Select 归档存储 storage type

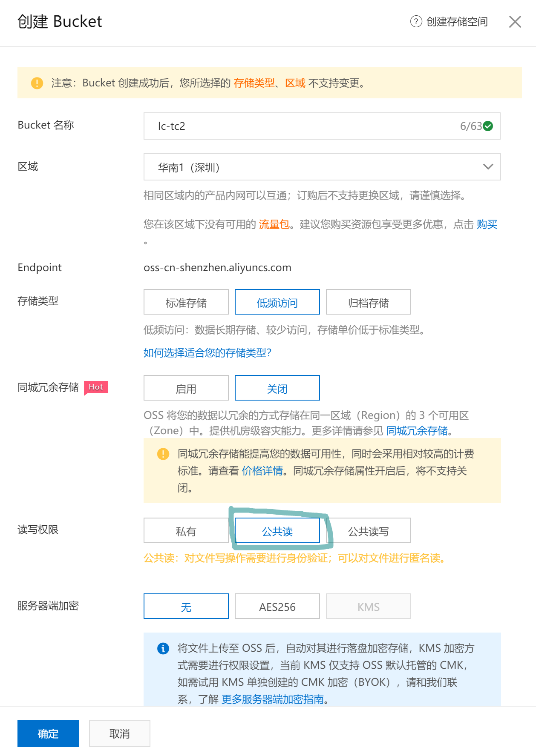point(368,302)
